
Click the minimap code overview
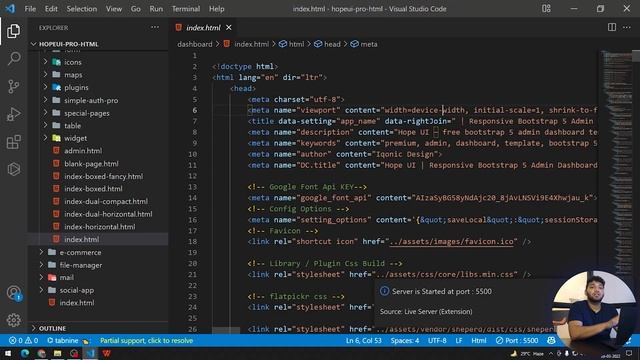[x=616, y=163]
